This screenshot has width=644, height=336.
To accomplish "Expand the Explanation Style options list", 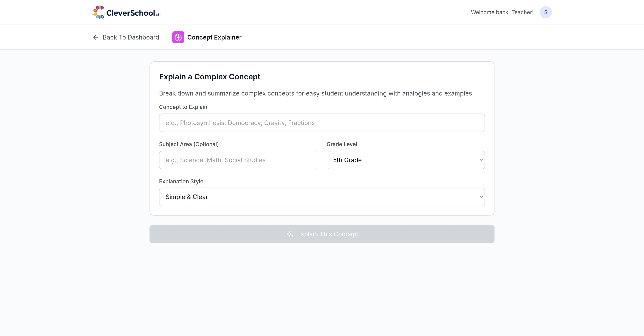I will point(322,197).
